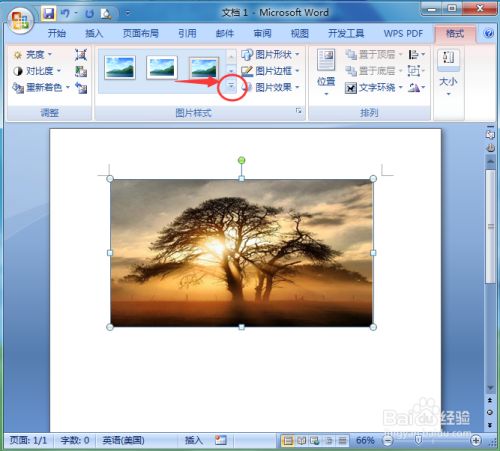Switch to the Insert (插入) ribbon tab

[x=94, y=33]
